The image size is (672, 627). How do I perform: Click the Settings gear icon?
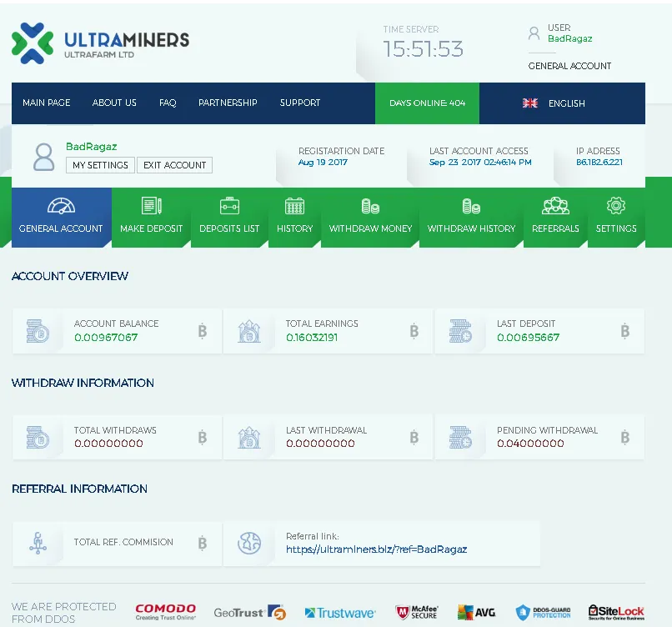coord(616,206)
